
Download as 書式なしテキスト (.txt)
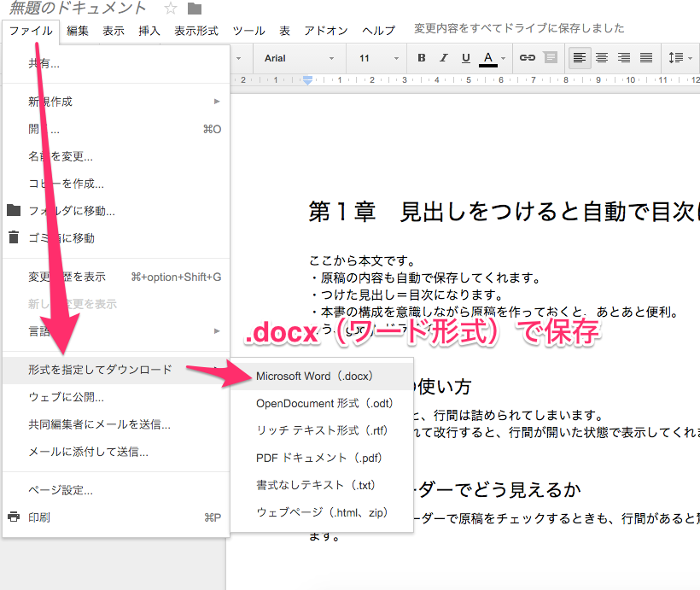[322, 485]
